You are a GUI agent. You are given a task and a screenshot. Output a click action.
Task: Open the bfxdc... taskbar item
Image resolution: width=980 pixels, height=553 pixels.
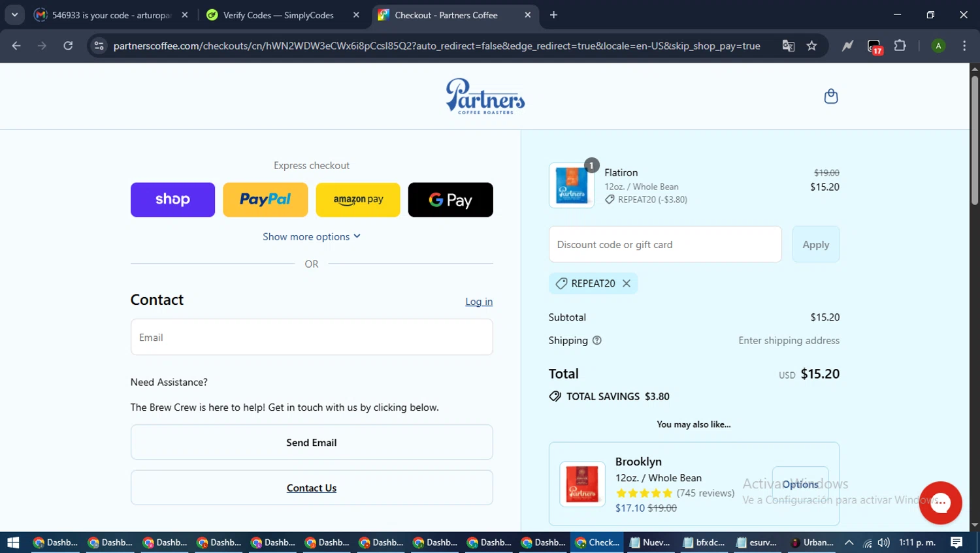point(704,543)
